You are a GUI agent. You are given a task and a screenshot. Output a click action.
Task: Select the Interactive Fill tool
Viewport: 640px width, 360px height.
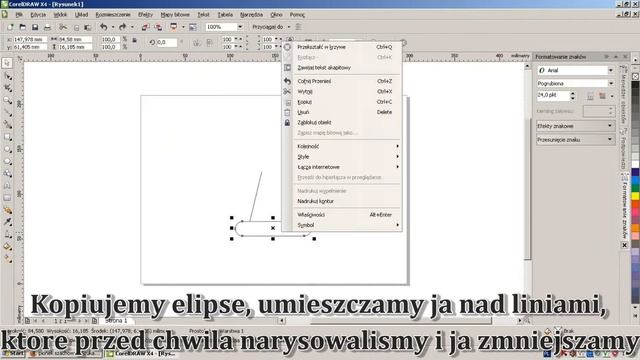(x=7, y=258)
